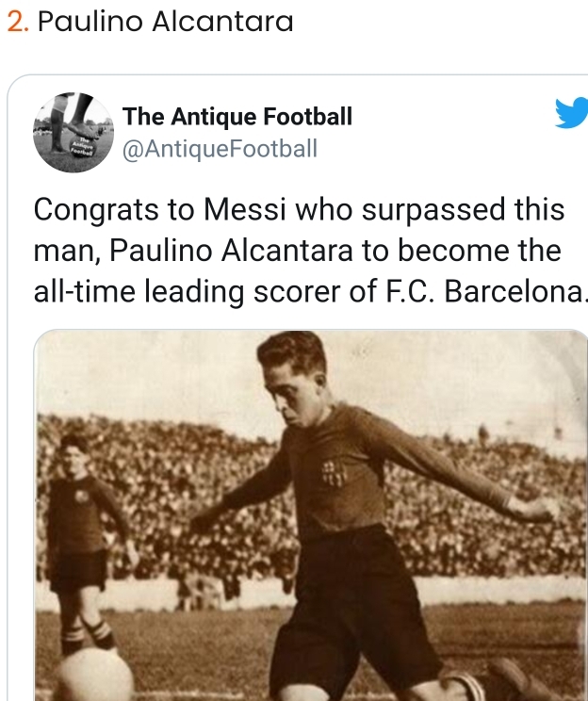Click the crowd in the stadium stands
This screenshot has height=701, width=588.
click(x=188, y=471)
